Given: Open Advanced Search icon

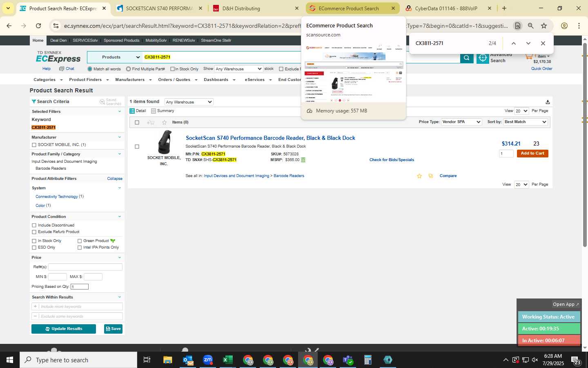Looking at the screenshot, I should pos(483,58).
